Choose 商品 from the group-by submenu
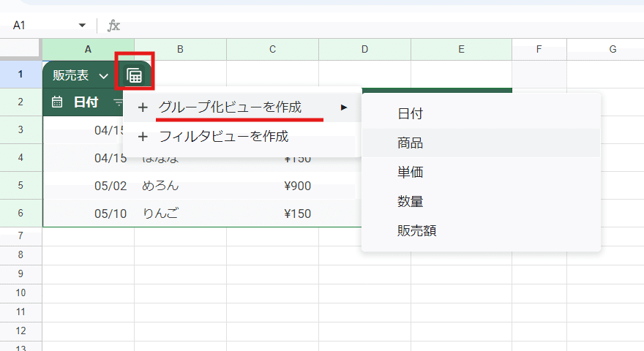644x351 pixels. pyautogui.click(x=411, y=143)
